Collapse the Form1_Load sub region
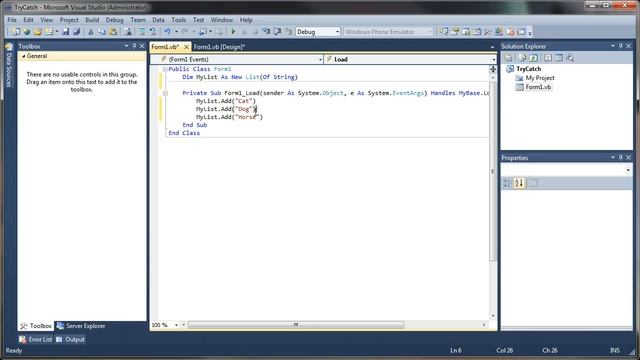The height and width of the screenshot is (360, 640). coord(165,93)
